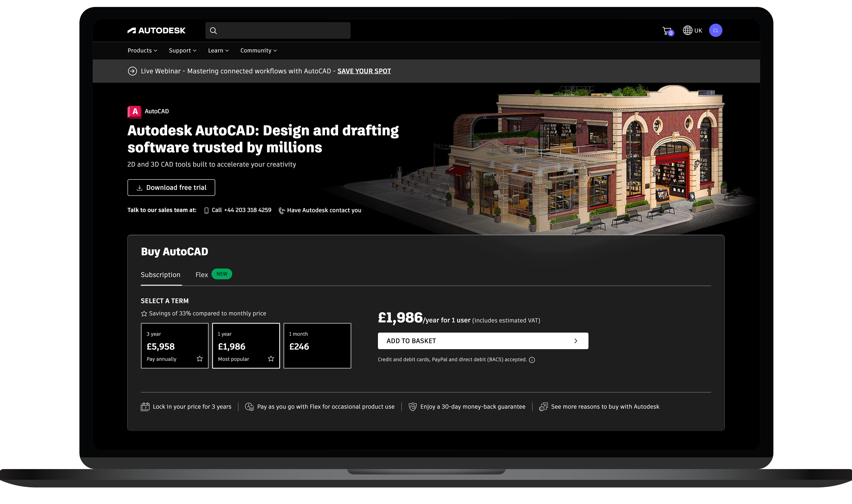Click Download free trial button
This screenshot has width=852, height=504.
171,187
